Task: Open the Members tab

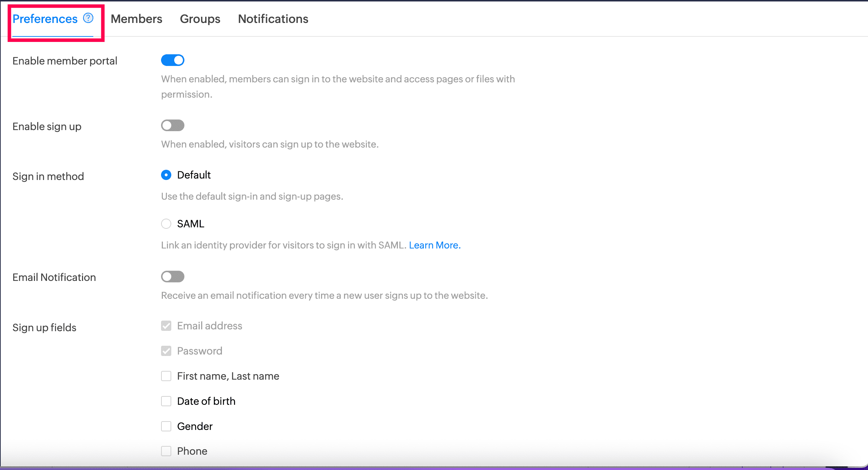Action: click(136, 19)
